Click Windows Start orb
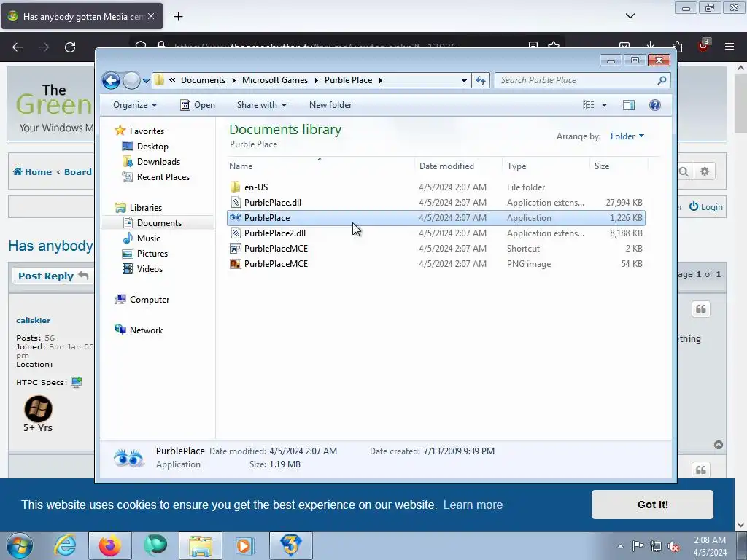The height and width of the screenshot is (560, 747). point(20,545)
